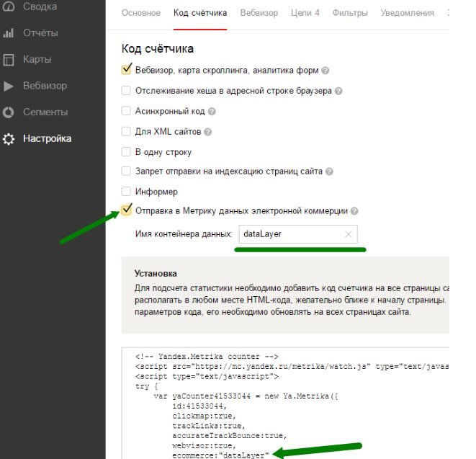This screenshot has width=476, height=459.
Task: Tick the В одну строку checkbox
Action: click(x=126, y=151)
